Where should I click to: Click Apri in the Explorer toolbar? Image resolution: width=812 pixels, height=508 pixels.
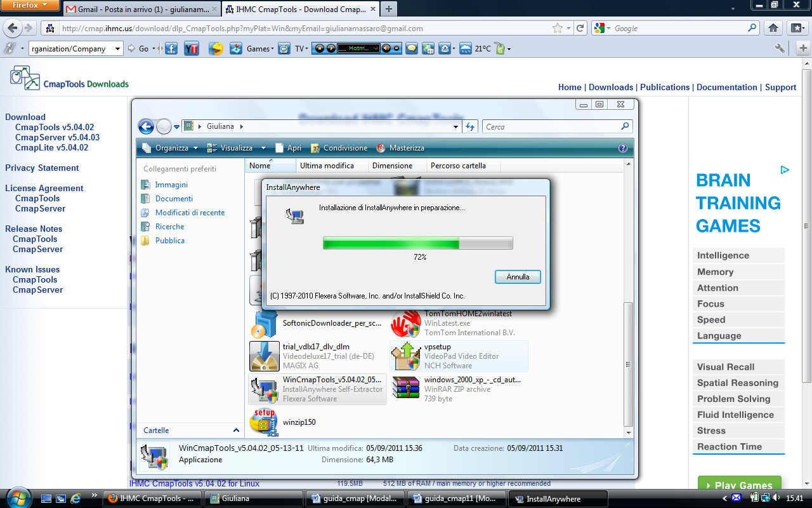[287, 148]
